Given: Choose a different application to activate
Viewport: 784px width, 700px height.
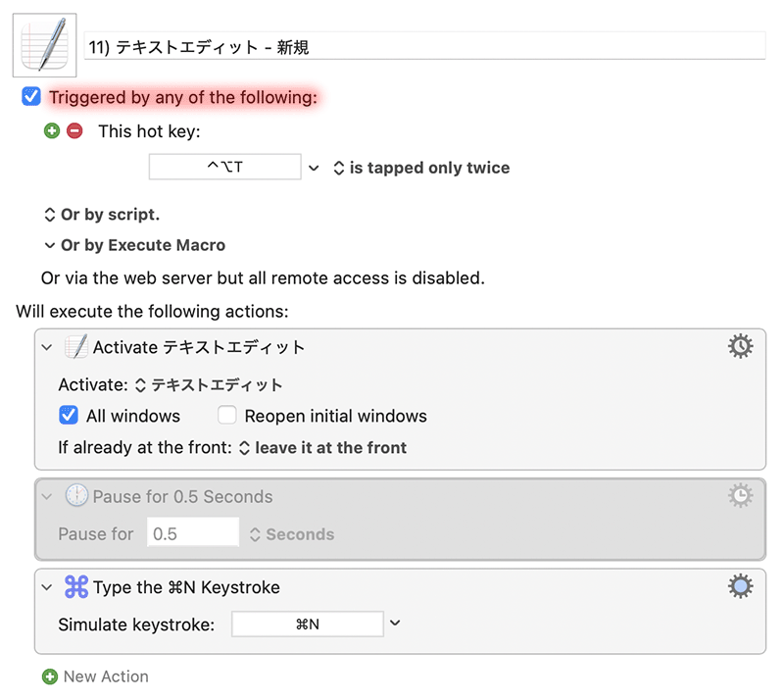Looking at the screenshot, I should click(209, 384).
